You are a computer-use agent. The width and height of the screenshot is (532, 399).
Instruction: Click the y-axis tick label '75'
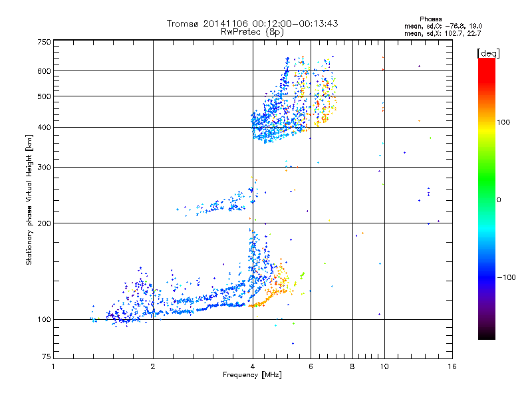click(x=47, y=356)
